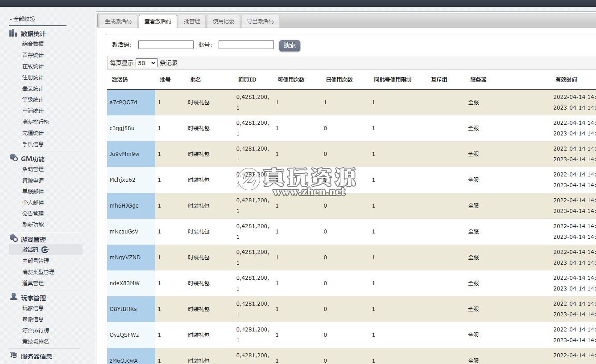Open 公告管理 under GM功能
This screenshot has height=364, width=596.
click(33, 214)
